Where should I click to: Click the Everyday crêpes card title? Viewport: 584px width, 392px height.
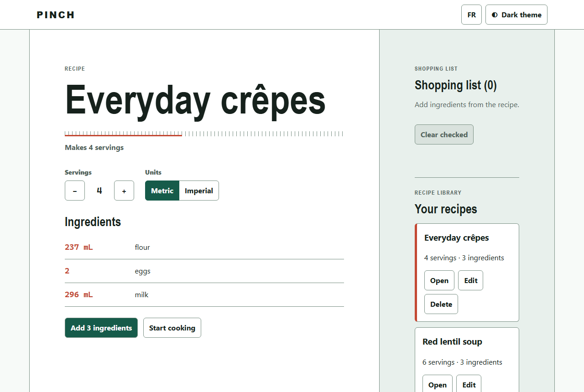[x=456, y=237]
